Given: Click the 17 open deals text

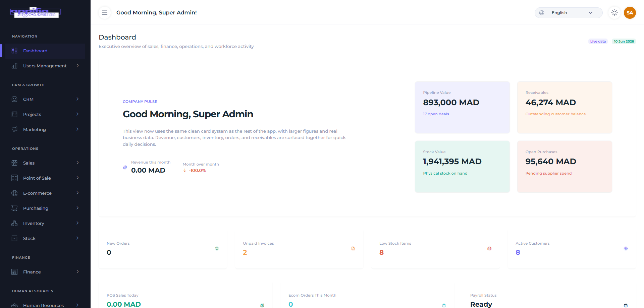Looking at the screenshot, I should tap(436, 114).
